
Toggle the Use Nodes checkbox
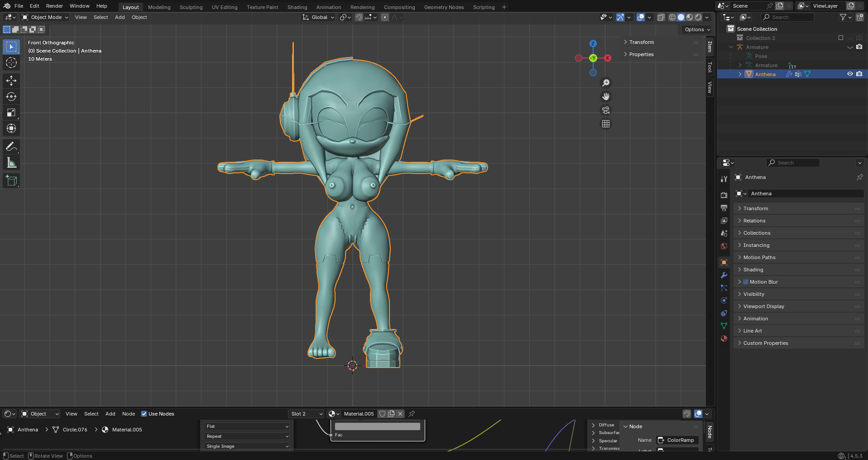tap(144, 414)
